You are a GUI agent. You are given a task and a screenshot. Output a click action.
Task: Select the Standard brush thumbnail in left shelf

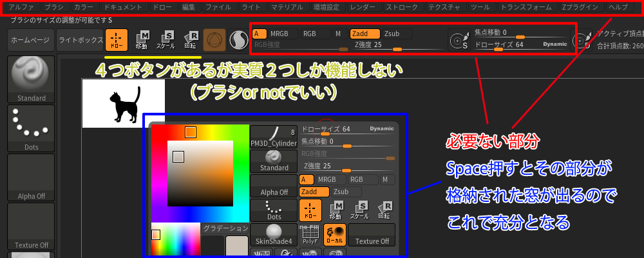pyautogui.click(x=31, y=79)
